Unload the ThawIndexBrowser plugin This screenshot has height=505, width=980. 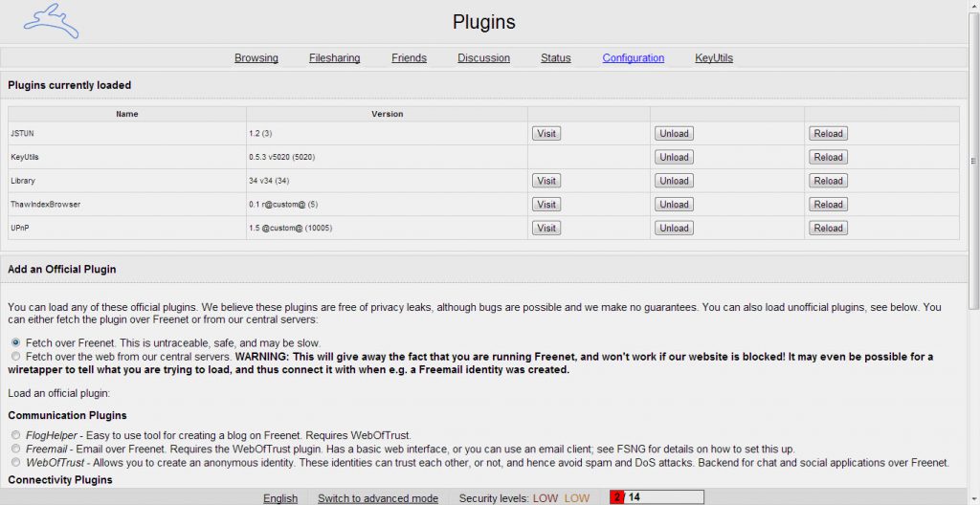point(674,205)
